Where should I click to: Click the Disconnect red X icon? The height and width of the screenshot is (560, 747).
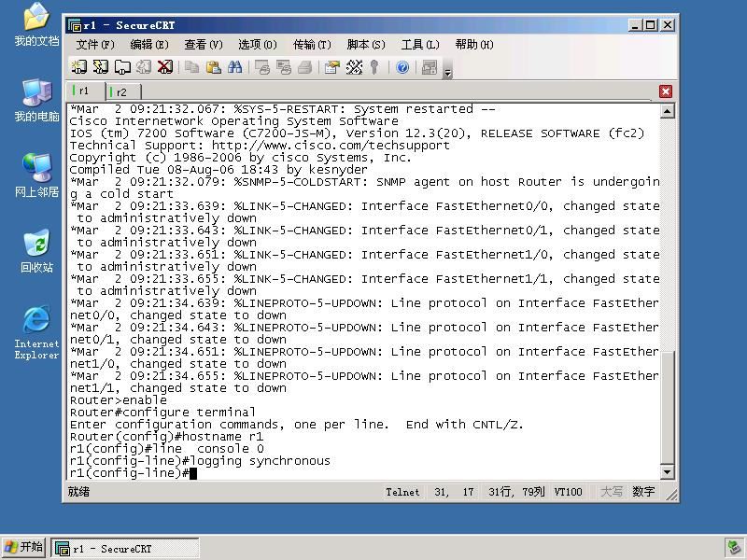[x=165, y=66]
